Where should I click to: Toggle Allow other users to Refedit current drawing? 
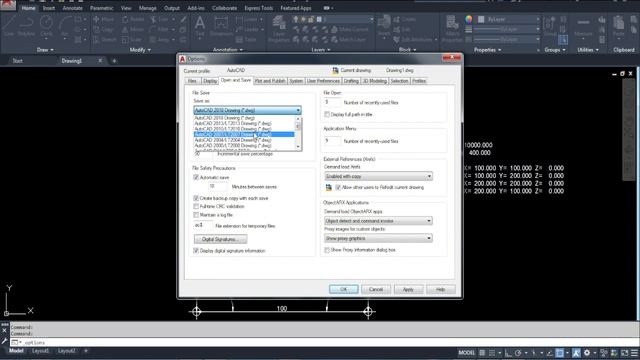click(x=338, y=187)
